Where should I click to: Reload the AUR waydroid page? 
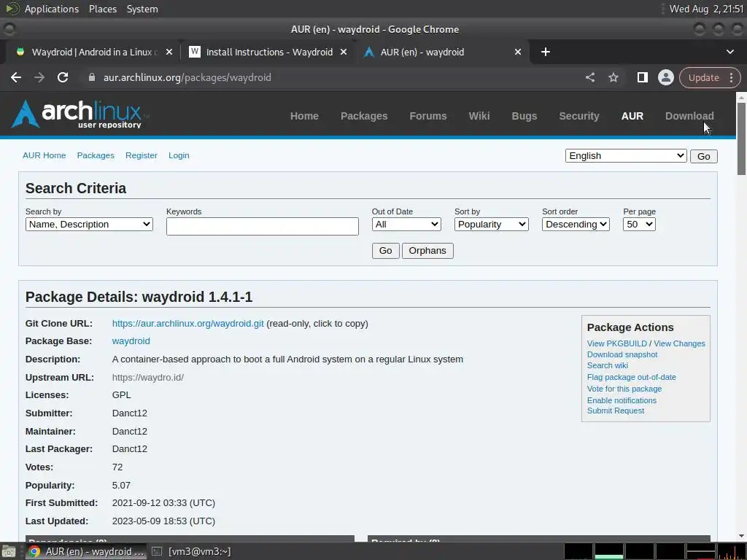click(x=63, y=77)
